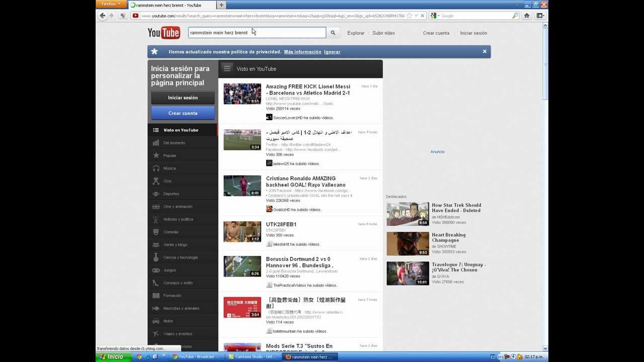This screenshot has height=362, width=644.
Task: Open Google search engine dropdown
Action: click(x=435, y=16)
